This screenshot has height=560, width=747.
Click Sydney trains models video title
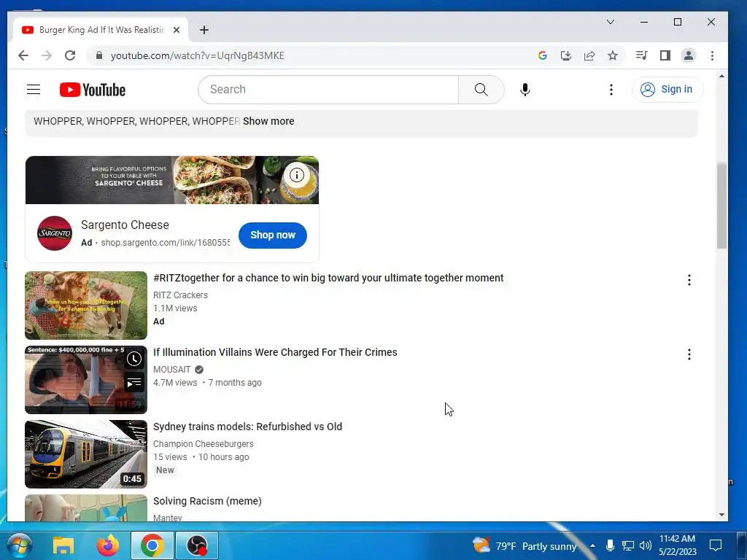[248, 427]
